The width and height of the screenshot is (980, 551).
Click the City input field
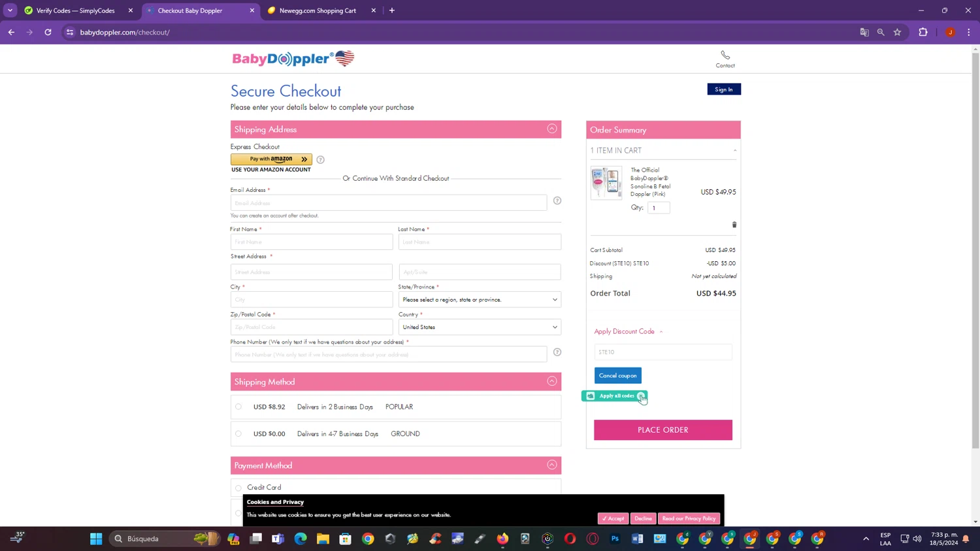coord(312,300)
